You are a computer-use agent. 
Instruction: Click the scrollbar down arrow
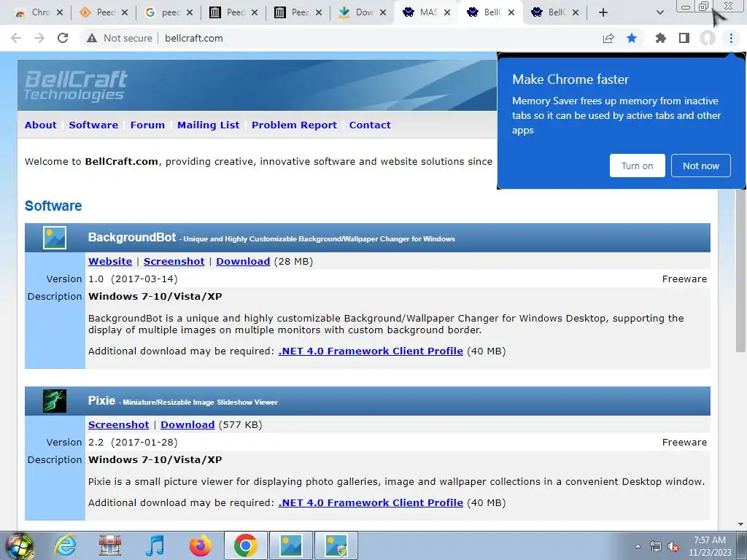(x=741, y=524)
